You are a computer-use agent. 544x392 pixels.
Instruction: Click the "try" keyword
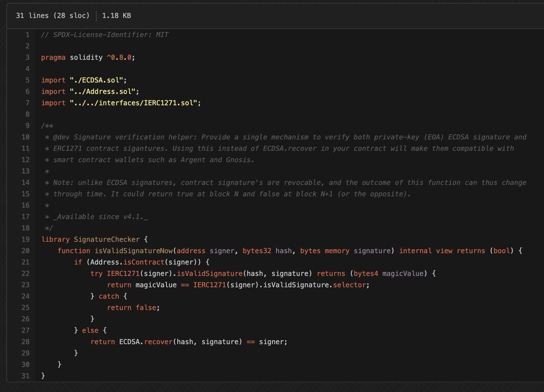96,274
